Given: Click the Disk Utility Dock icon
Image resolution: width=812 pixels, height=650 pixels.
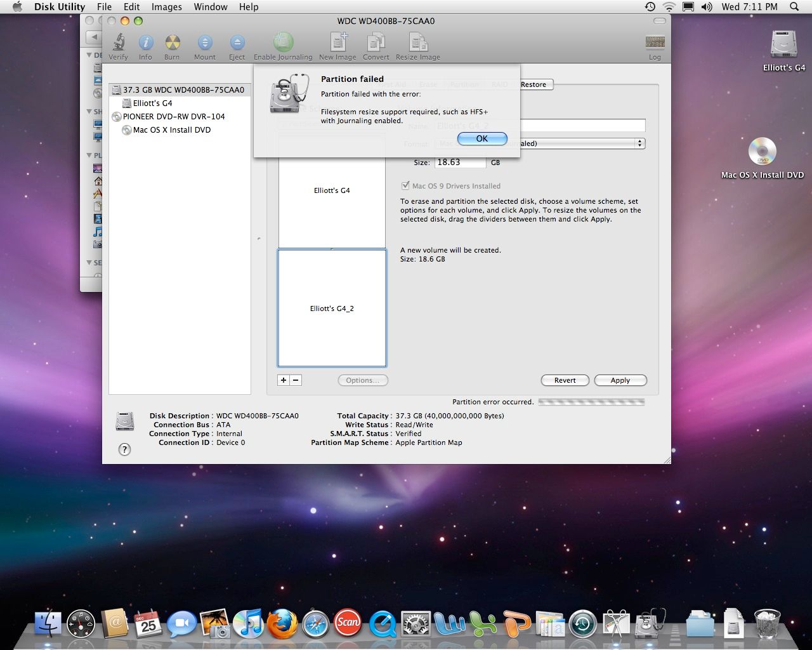Looking at the screenshot, I should (x=650, y=623).
